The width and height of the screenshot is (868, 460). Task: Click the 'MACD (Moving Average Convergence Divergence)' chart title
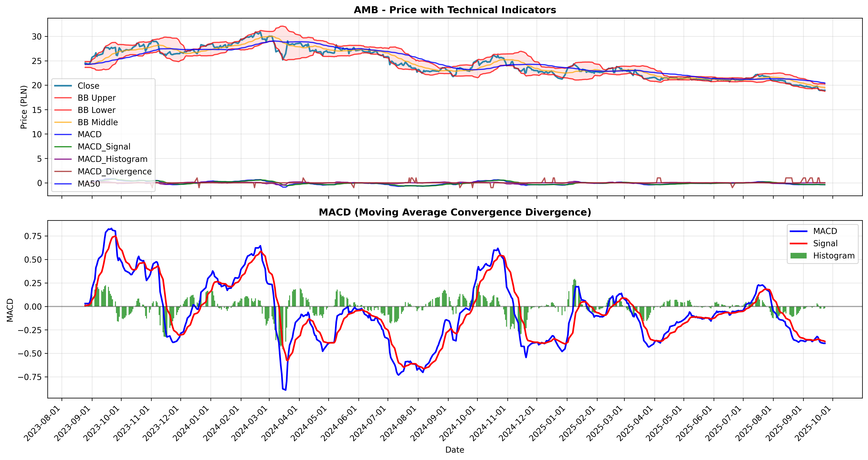click(x=455, y=212)
